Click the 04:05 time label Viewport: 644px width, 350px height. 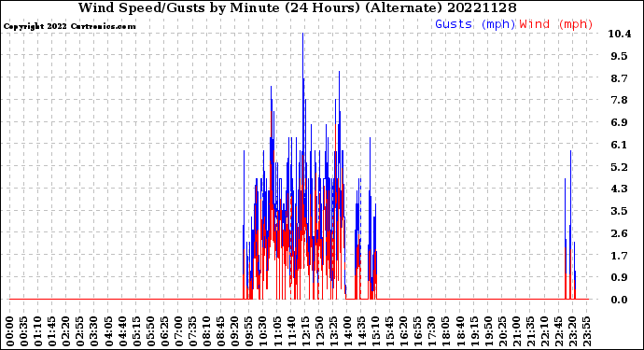coord(108,330)
